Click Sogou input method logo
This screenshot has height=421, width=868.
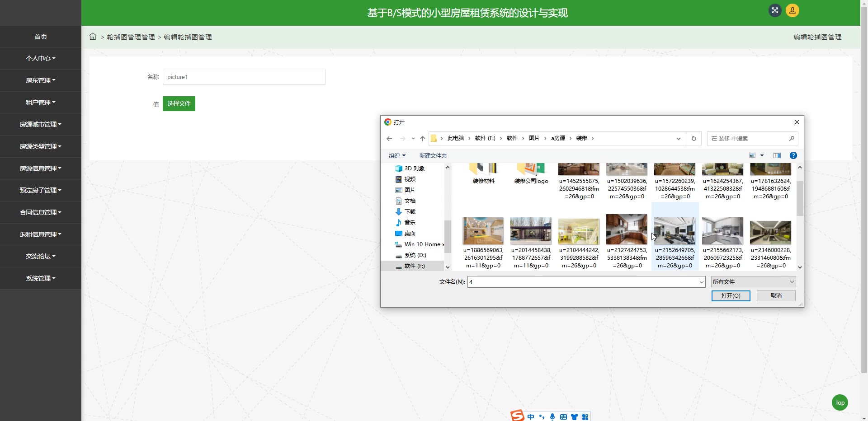pyautogui.click(x=517, y=416)
